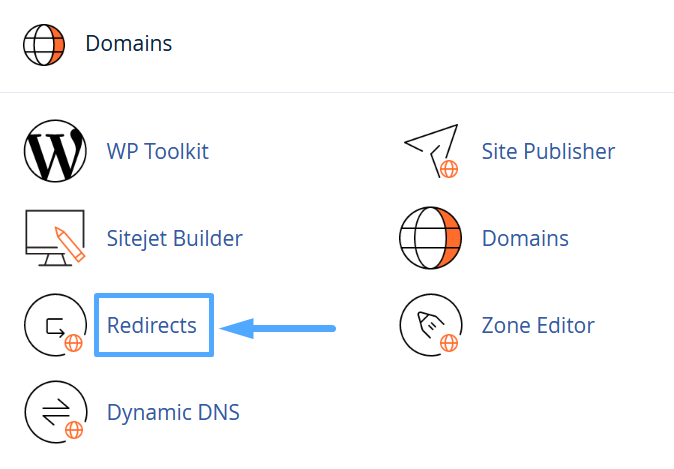Navigate to the Zone Editor link

coord(538,325)
